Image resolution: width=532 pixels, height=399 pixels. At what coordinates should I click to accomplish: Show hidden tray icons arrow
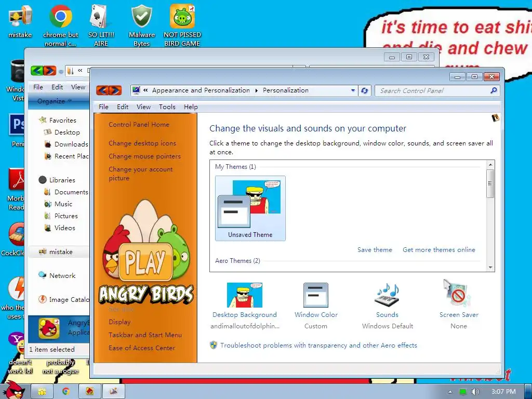[450, 392]
